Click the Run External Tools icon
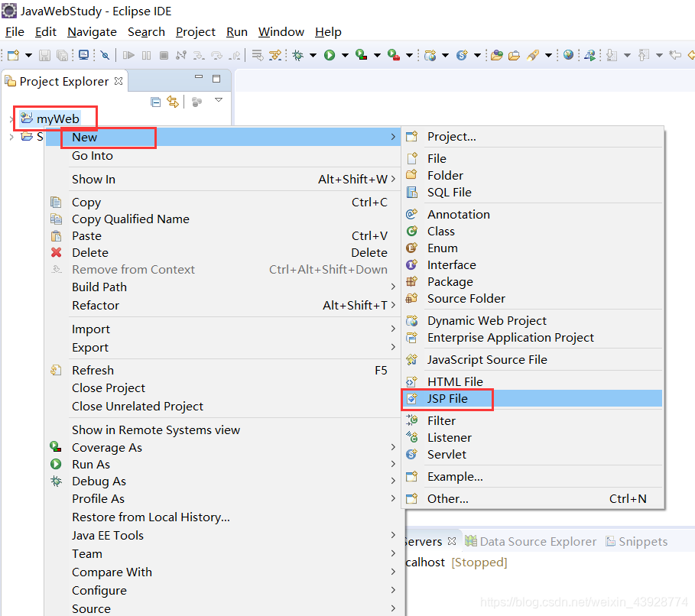695x616 pixels. [x=394, y=55]
